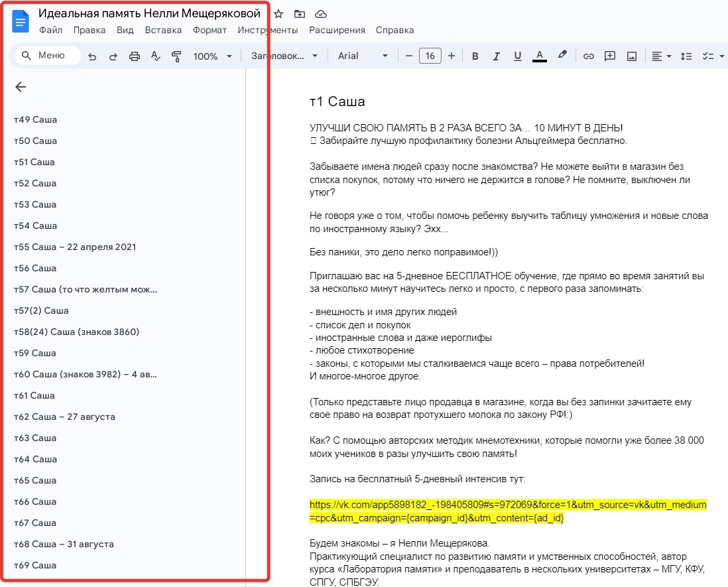Image resolution: width=728 pixels, height=587 pixels.
Task: Toggle italic formatting
Action: [x=497, y=56]
